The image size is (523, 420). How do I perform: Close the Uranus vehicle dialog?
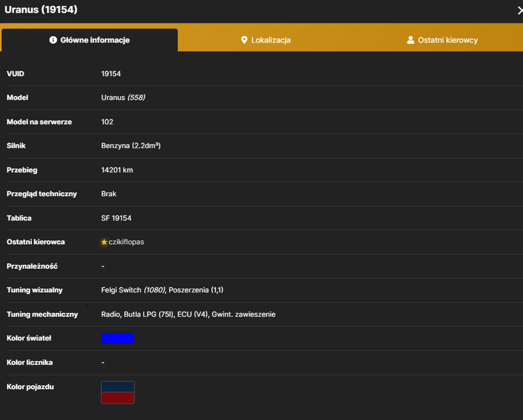520,11
